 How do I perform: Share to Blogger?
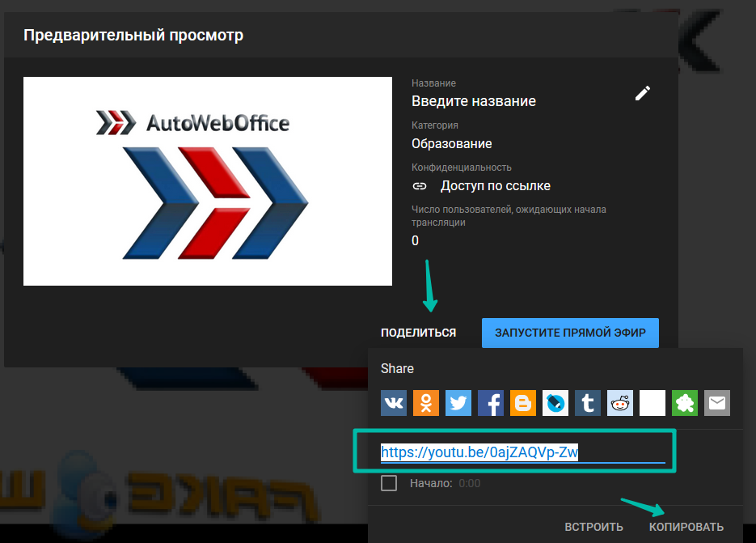click(x=523, y=402)
